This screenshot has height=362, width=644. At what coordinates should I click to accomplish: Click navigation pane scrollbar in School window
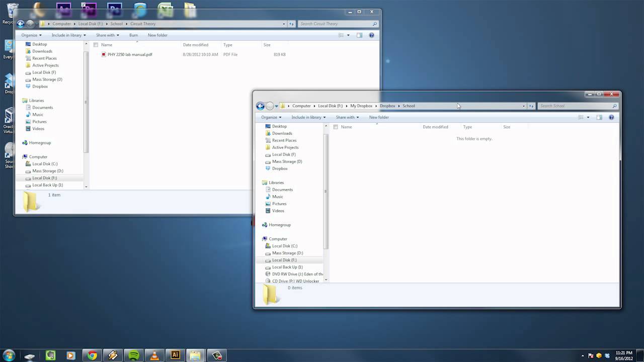point(326,191)
